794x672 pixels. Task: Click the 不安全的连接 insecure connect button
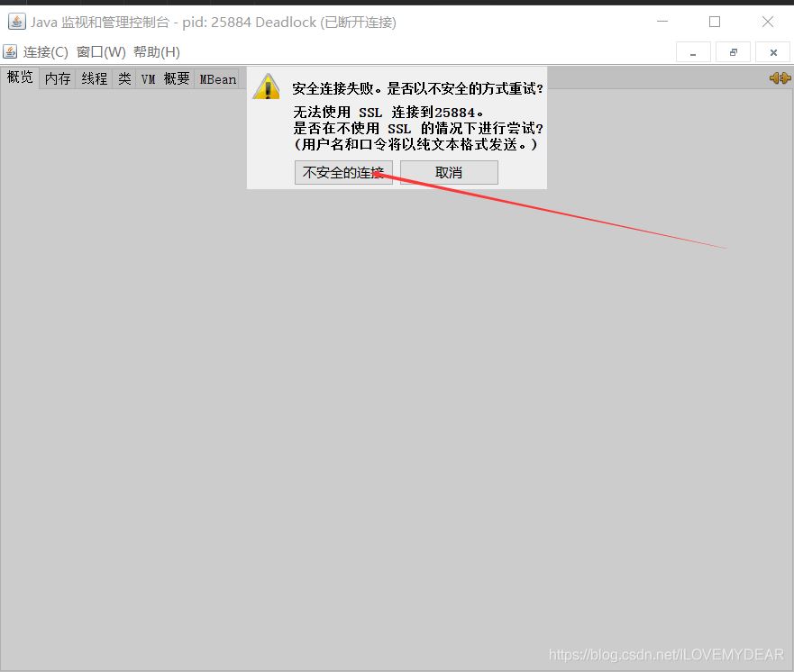click(x=343, y=171)
